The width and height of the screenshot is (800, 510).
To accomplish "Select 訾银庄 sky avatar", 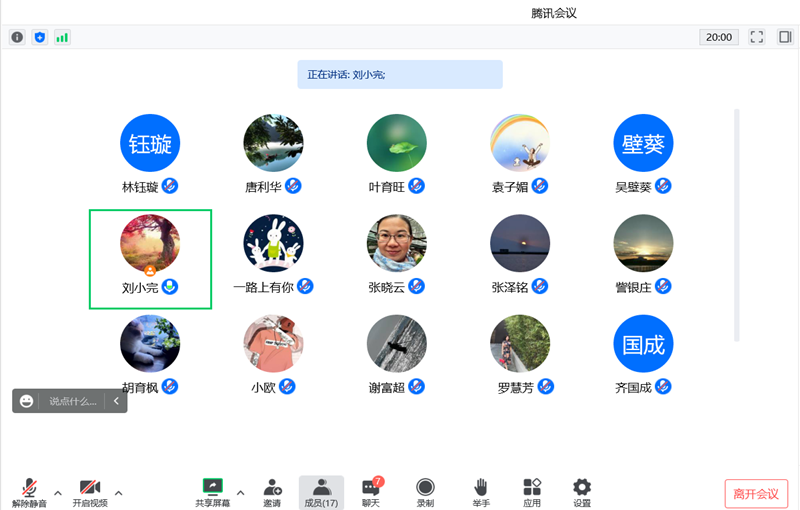I will click(x=643, y=244).
